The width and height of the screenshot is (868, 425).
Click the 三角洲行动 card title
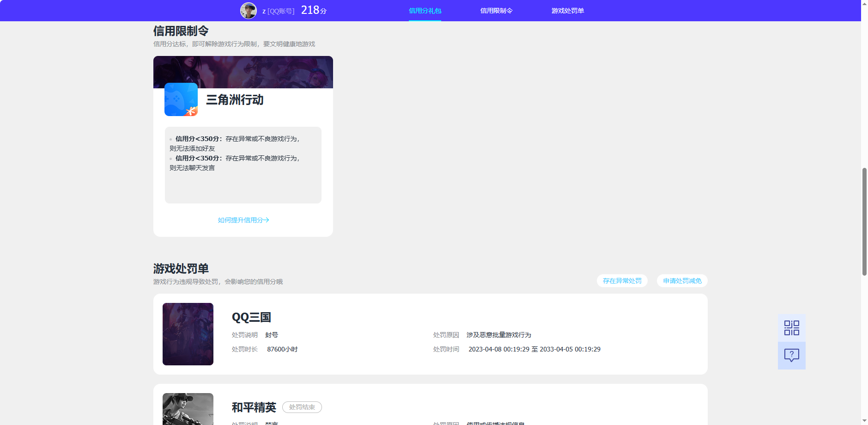click(235, 100)
